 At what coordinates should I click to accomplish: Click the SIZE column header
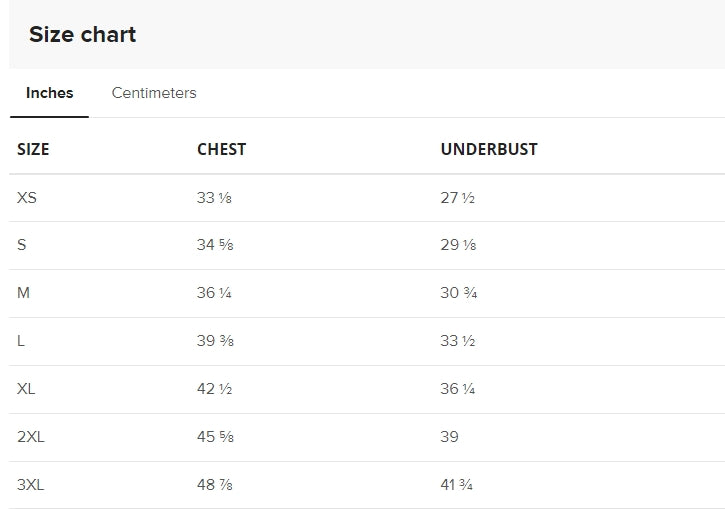[33, 149]
